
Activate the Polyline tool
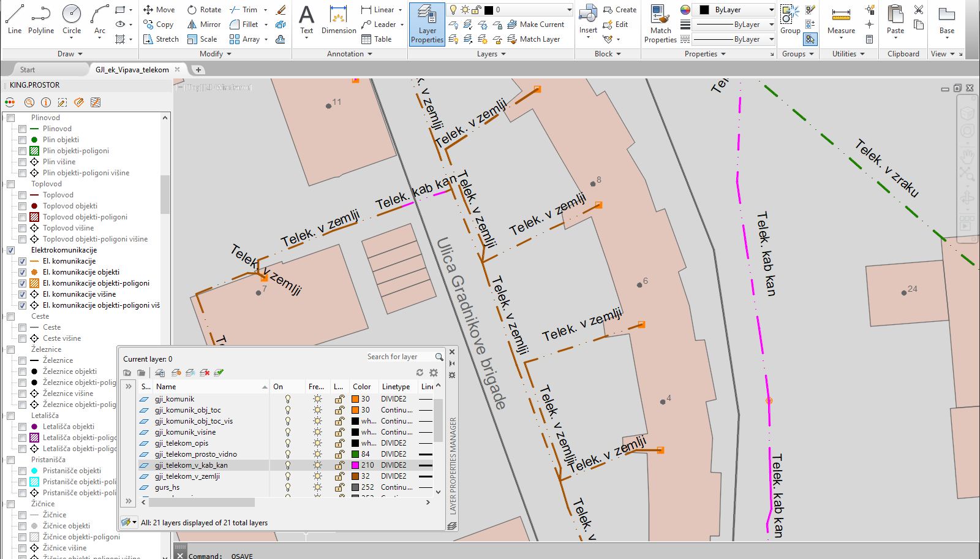[x=41, y=19]
